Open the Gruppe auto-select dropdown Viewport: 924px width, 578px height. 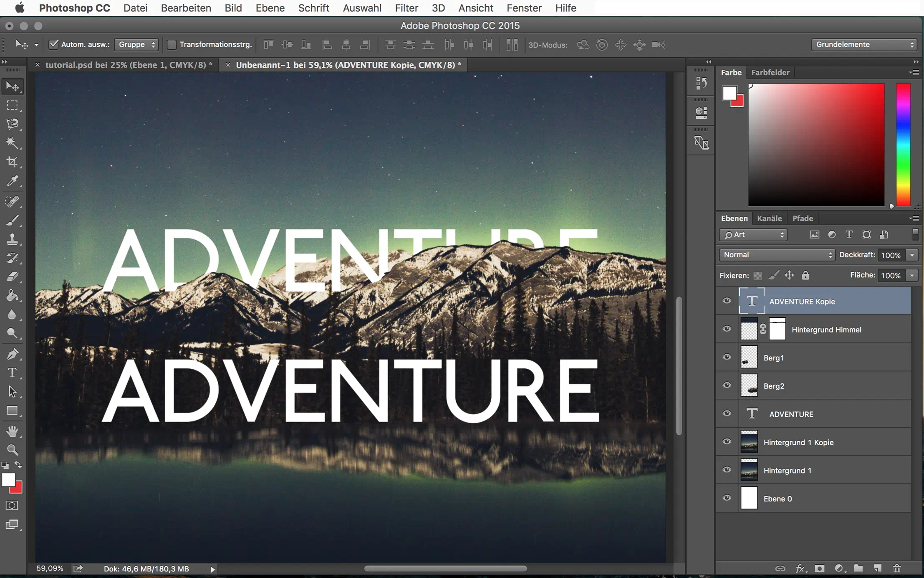(x=136, y=44)
